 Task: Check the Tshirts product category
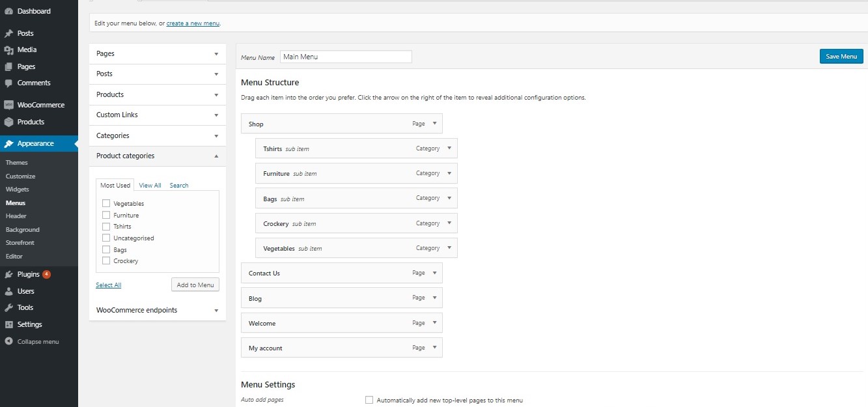pyautogui.click(x=106, y=226)
